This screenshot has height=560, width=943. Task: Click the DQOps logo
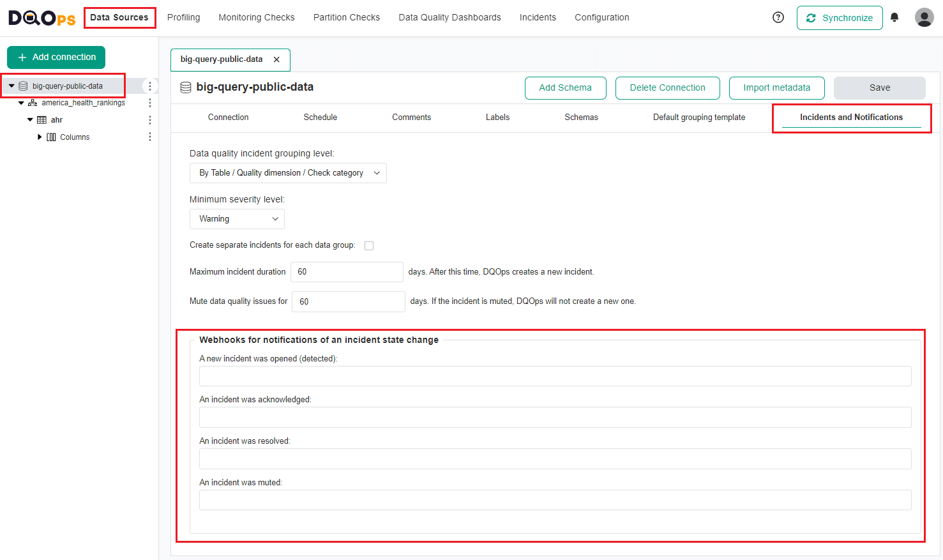click(x=40, y=17)
